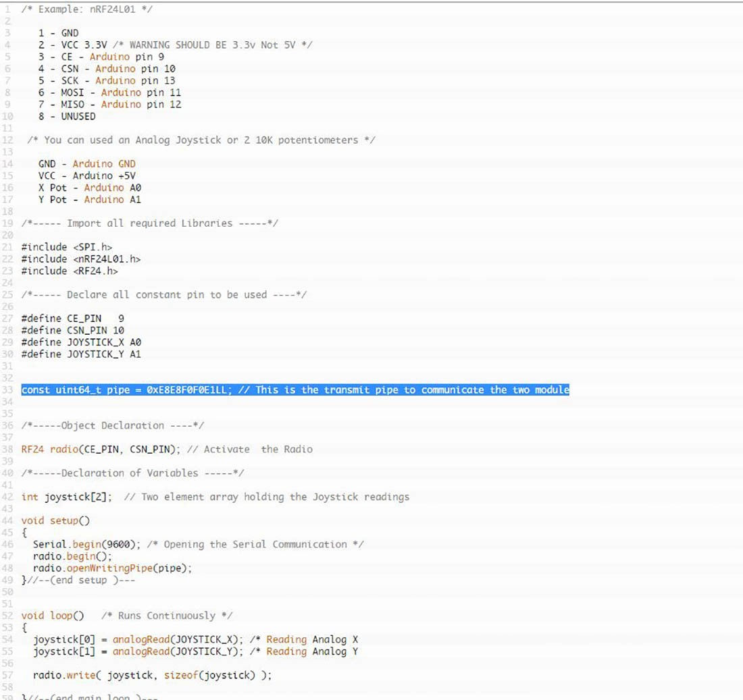Screen dimensions: 743x700
Task: Click the '#define JOYSTICK_X A0' line
Action: pyautogui.click(x=81, y=342)
